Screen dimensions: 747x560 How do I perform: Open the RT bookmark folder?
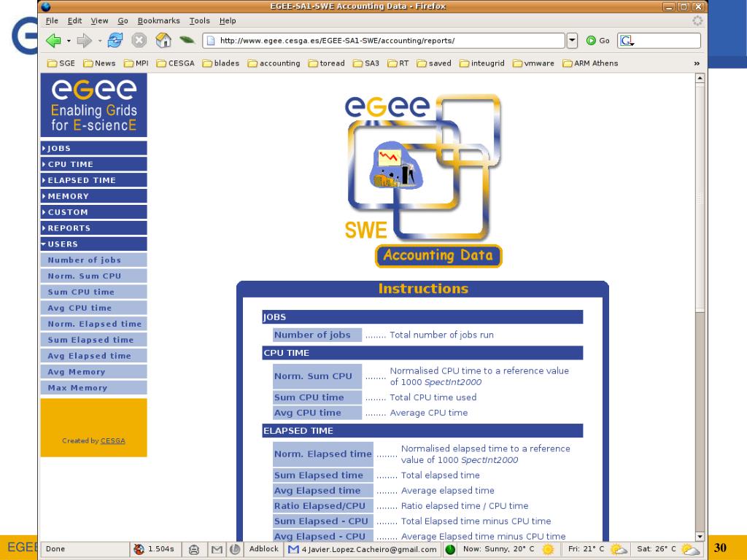pyautogui.click(x=398, y=63)
